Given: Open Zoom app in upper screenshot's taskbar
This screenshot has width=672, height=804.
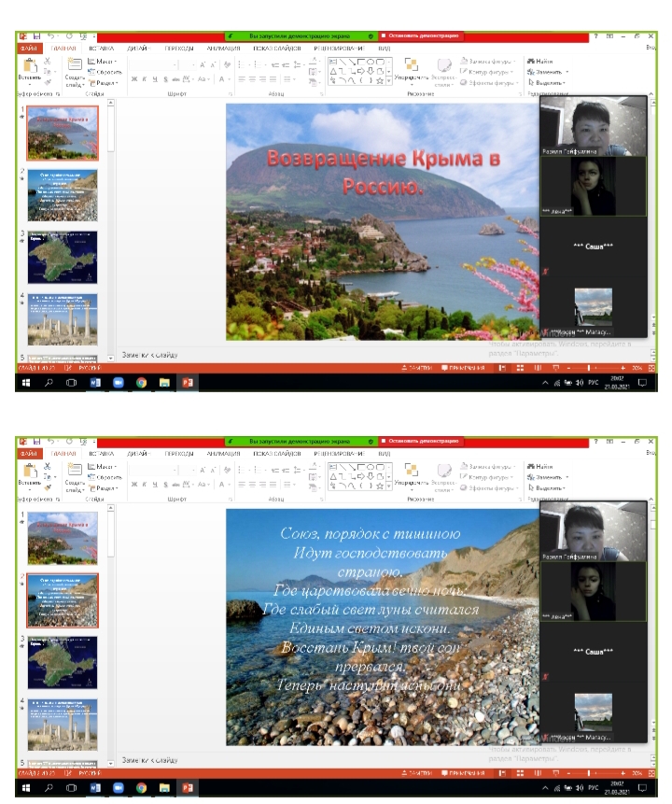Looking at the screenshot, I should [118, 383].
